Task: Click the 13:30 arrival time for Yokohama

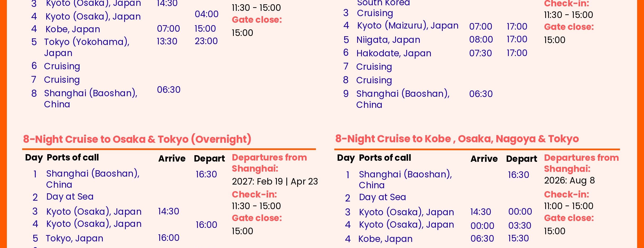Action: point(167,41)
